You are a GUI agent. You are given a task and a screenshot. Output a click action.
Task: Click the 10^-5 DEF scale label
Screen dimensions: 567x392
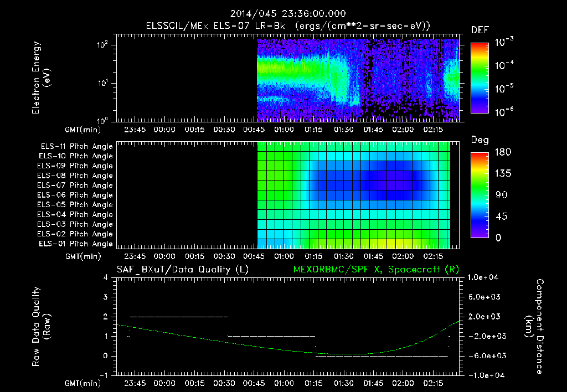coord(504,88)
